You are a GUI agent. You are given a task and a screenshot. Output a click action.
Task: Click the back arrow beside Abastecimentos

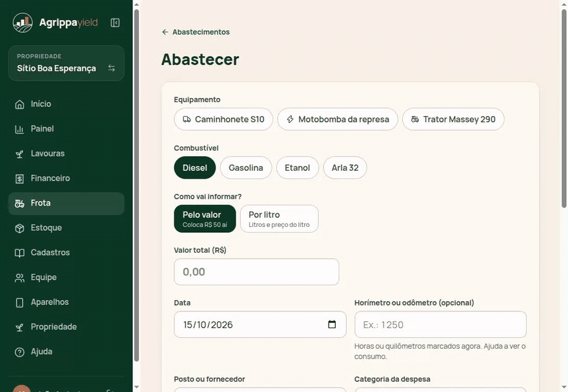[x=165, y=32]
